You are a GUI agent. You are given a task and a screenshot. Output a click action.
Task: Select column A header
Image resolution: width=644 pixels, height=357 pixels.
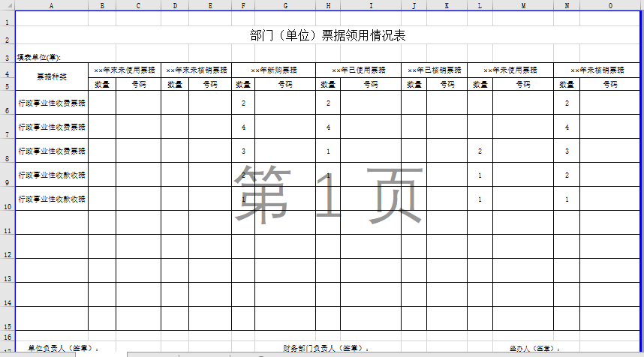(x=51, y=5)
